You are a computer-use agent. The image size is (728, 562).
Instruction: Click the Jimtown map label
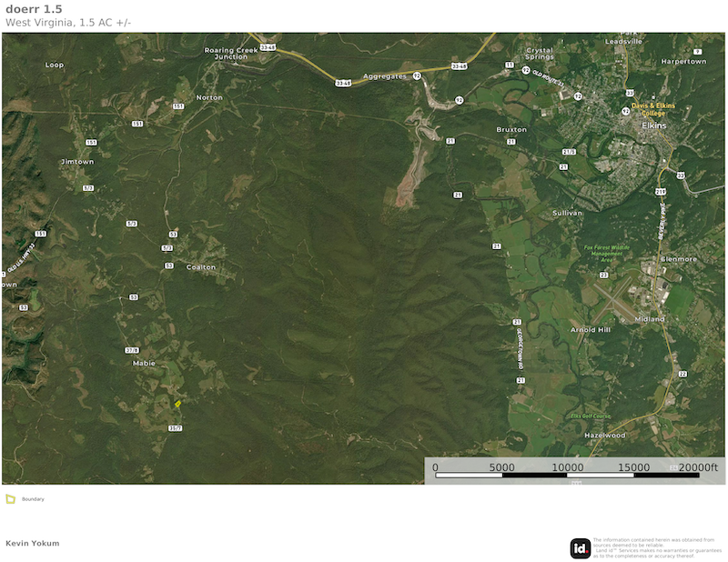pyautogui.click(x=77, y=162)
